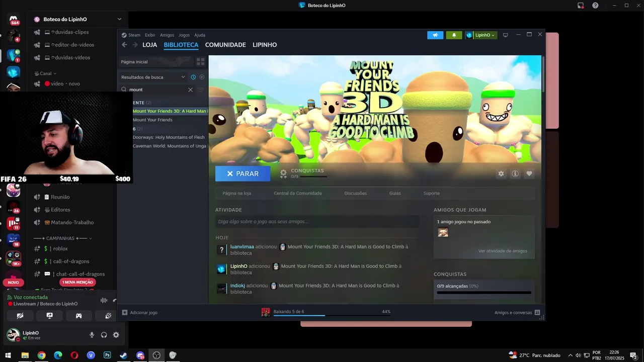The height and width of the screenshot is (362, 644).
Task: Click Ver atividade de amigos link
Action: point(503,251)
